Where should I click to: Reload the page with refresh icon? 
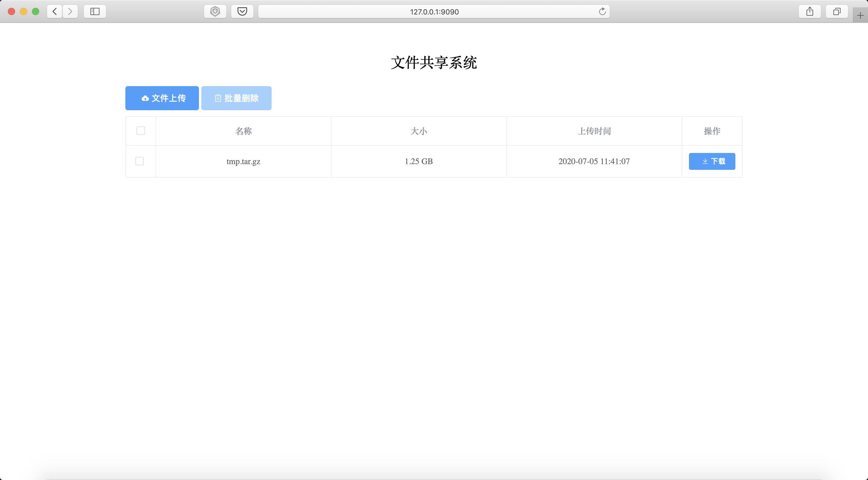click(x=602, y=11)
